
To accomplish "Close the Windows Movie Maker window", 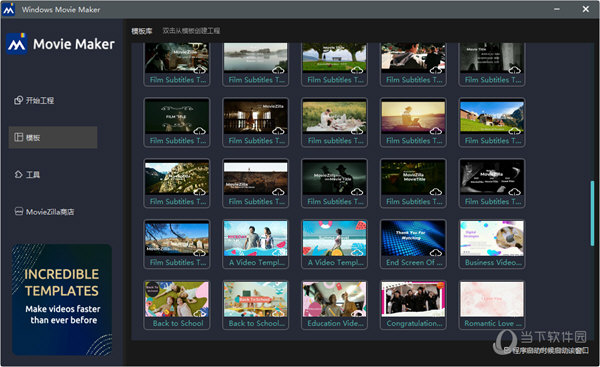I will (585, 9).
